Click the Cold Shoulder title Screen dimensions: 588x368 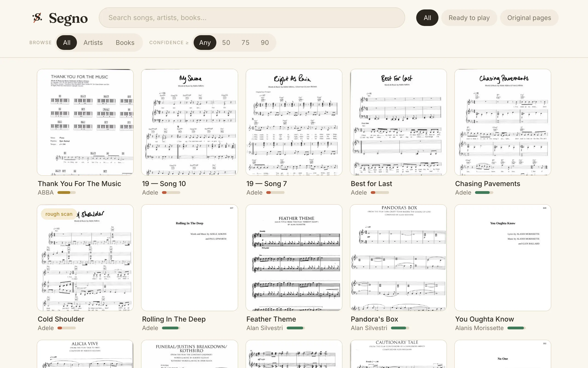61,319
